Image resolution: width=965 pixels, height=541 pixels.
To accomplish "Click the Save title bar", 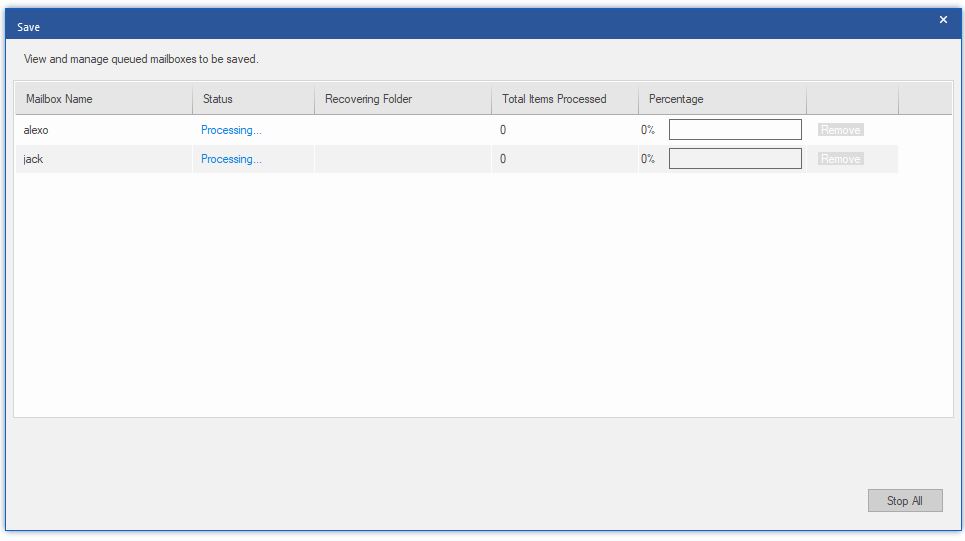I will [x=400, y=24].
